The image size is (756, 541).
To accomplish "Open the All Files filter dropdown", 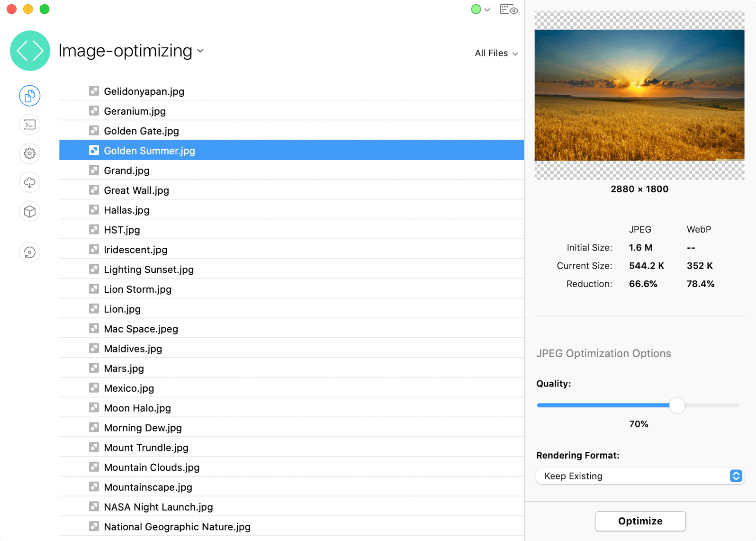I will pos(496,53).
